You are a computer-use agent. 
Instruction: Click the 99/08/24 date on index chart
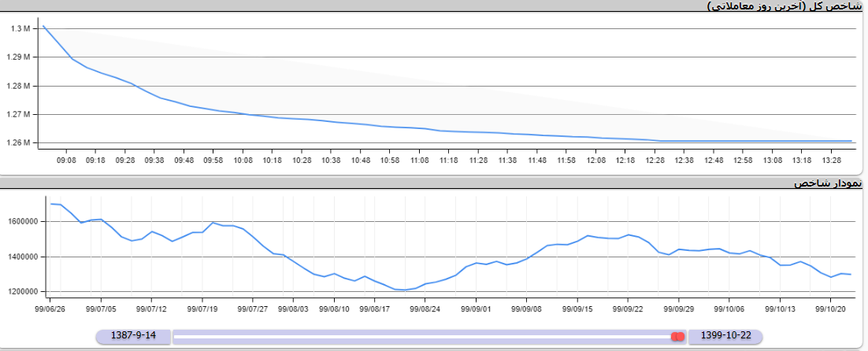pyautogui.click(x=425, y=309)
